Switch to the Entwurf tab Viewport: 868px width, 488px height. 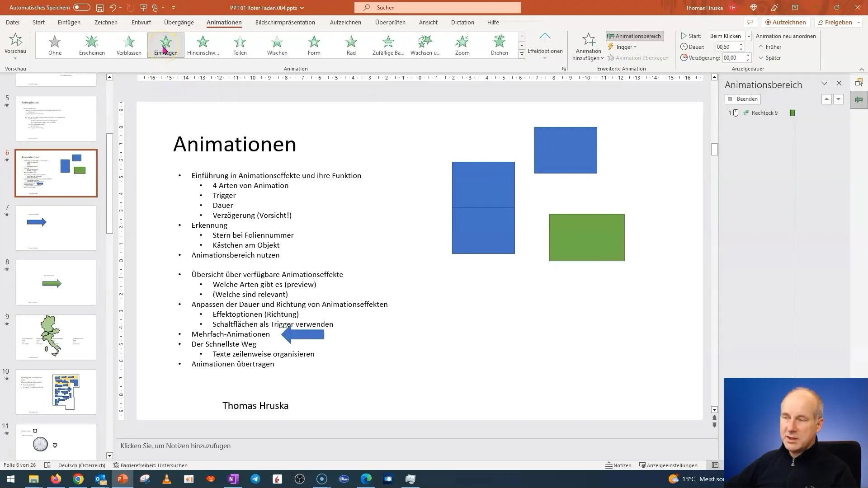[141, 22]
